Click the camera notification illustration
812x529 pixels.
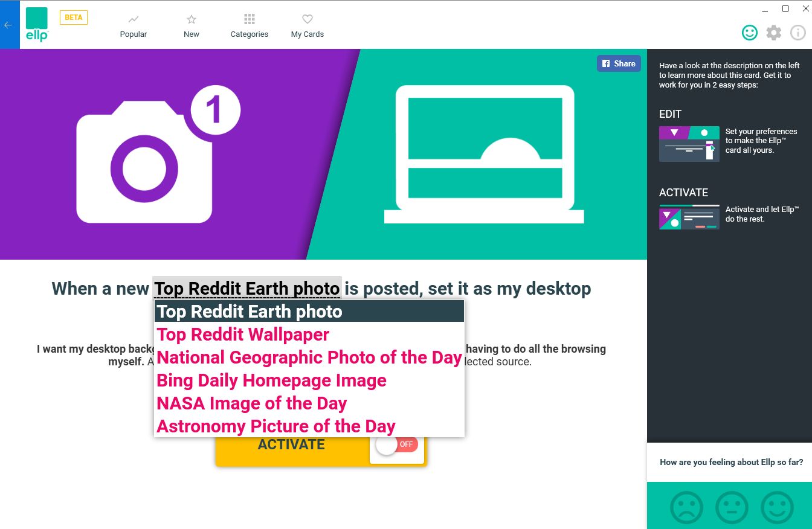pos(158,155)
